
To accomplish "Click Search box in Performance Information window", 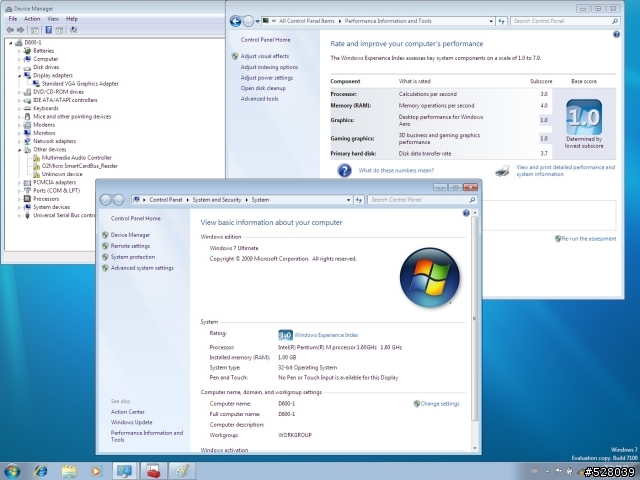I will coord(565,21).
